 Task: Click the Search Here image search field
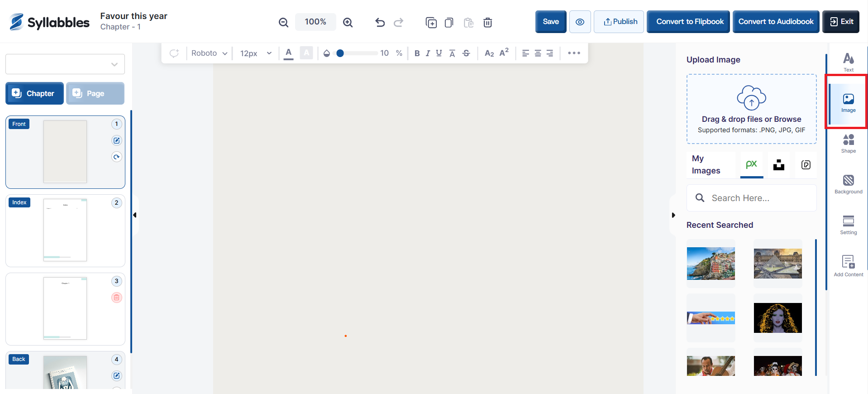[x=751, y=198]
